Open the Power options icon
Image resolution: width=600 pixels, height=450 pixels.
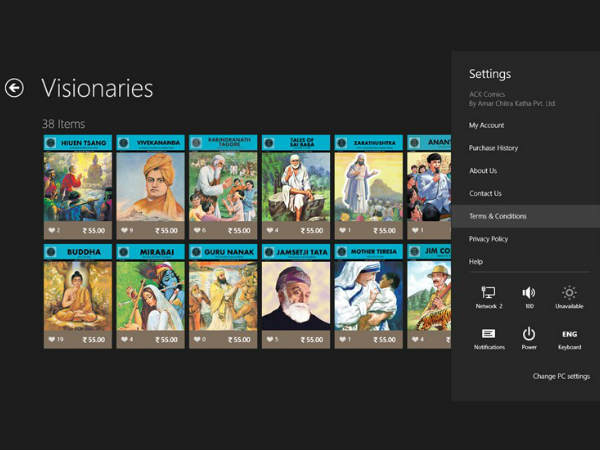[529, 334]
